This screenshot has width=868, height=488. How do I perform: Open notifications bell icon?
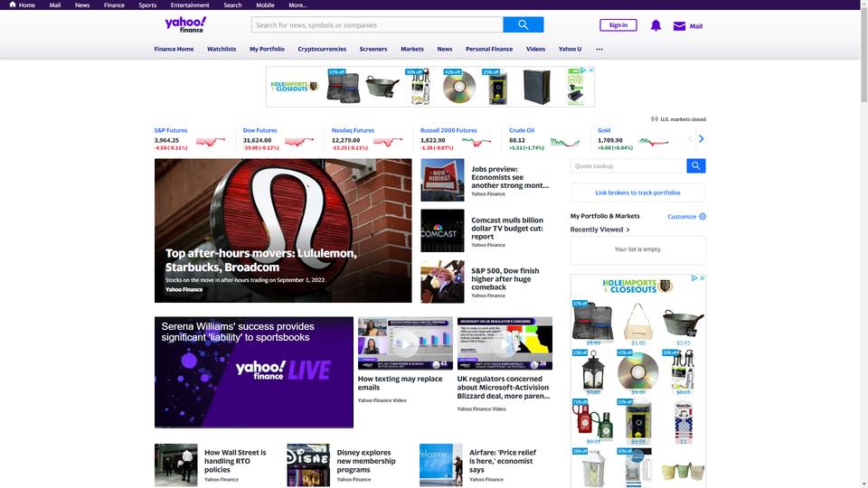tap(656, 25)
